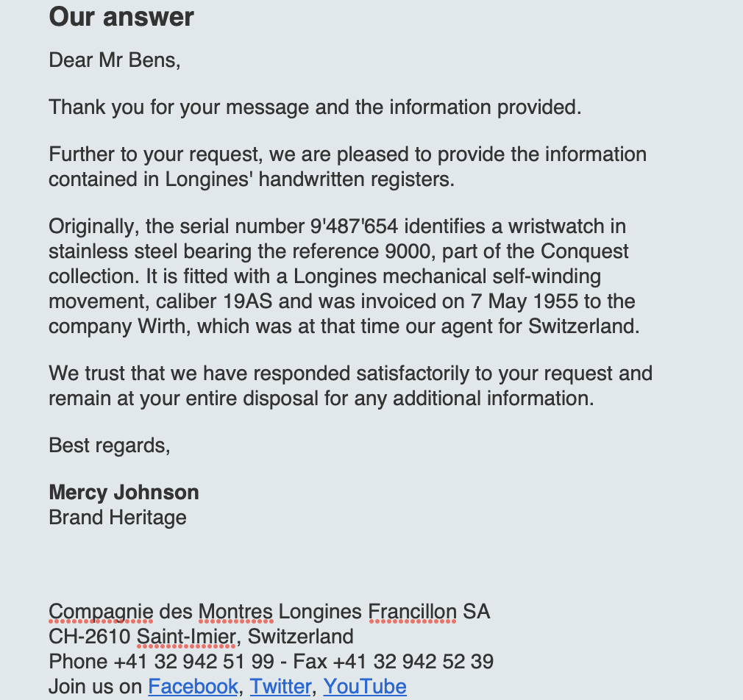
Task: Click the "Best regards" closing line
Action: tap(110, 446)
